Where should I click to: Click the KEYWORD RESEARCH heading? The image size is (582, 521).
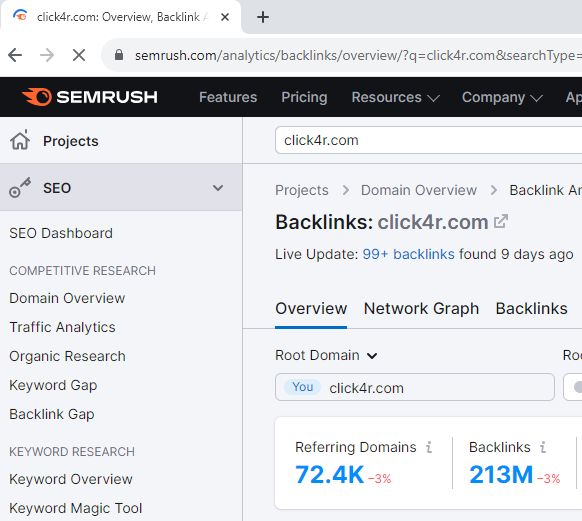72,452
